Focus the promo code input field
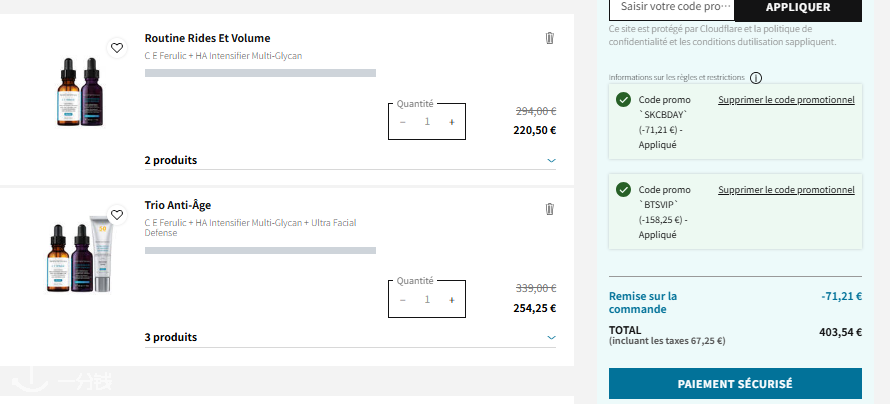The image size is (890, 404). [672, 7]
